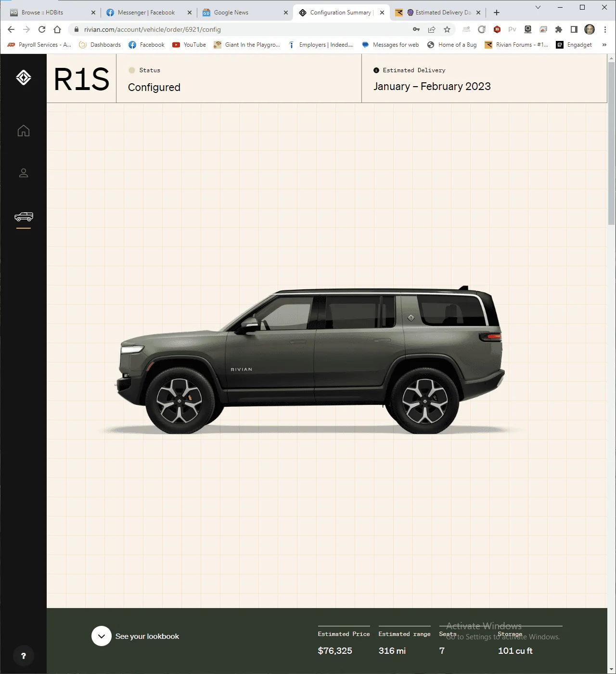Click the Configured status text
This screenshot has width=616, height=674.
click(x=154, y=88)
